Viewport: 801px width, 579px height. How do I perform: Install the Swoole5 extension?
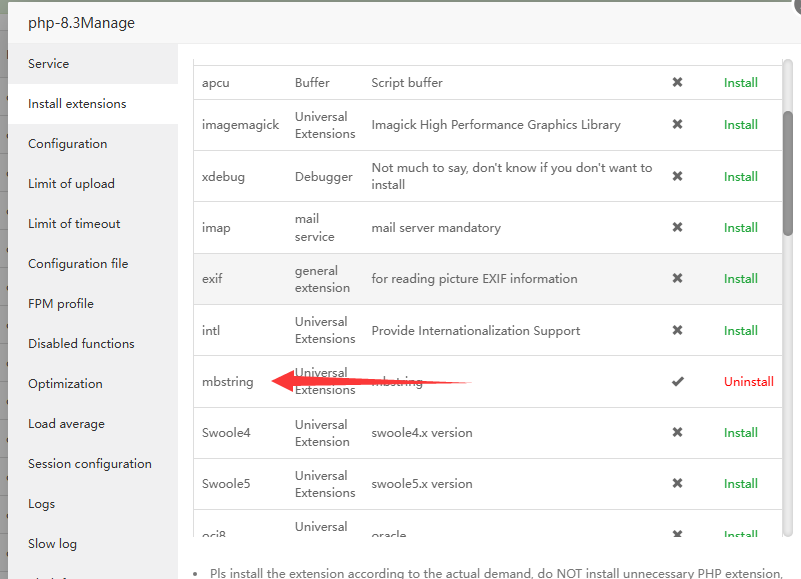[x=740, y=484]
